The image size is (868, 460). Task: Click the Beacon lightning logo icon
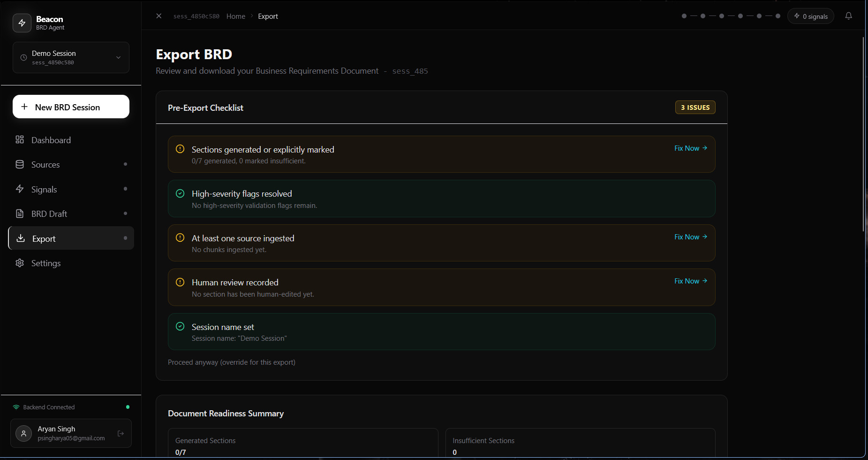(x=22, y=23)
